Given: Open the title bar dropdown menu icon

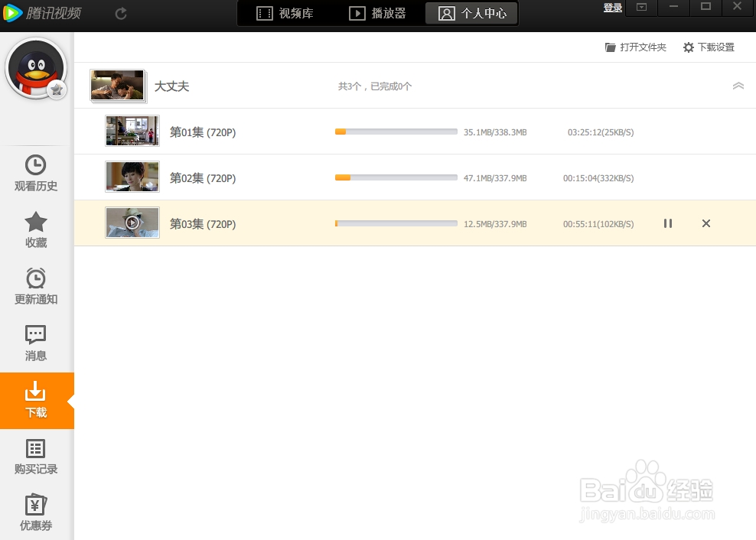Looking at the screenshot, I should 641,7.
